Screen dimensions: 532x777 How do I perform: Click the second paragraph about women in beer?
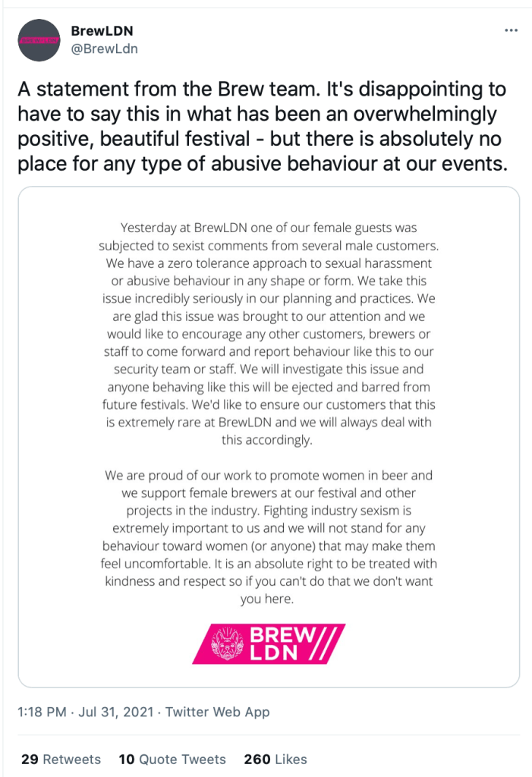click(269, 537)
